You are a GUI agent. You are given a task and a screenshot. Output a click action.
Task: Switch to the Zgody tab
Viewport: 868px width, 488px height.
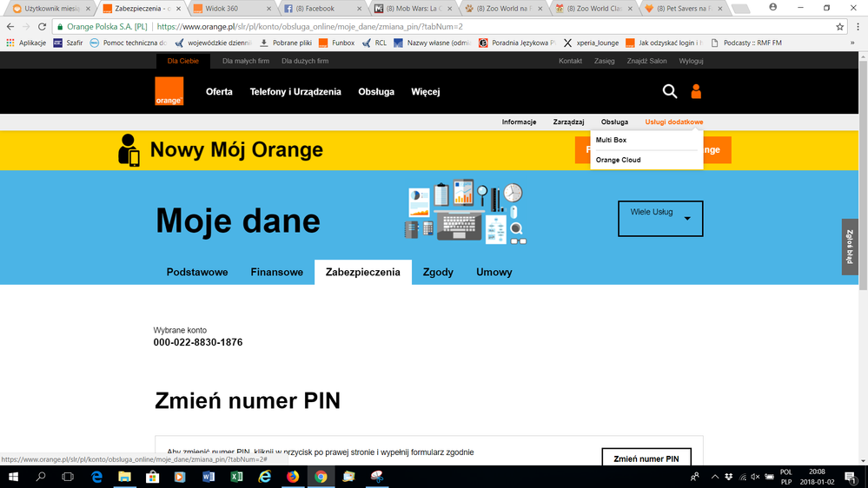click(x=438, y=272)
